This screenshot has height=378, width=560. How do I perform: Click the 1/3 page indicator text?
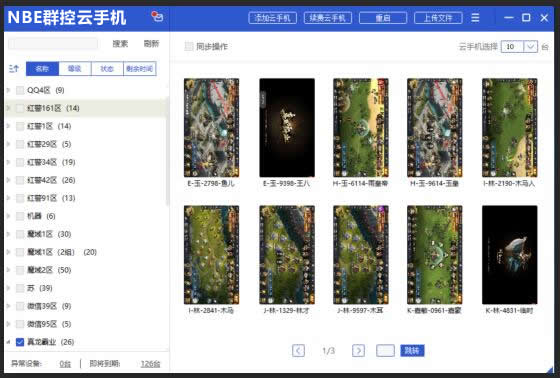[x=328, y=350]
